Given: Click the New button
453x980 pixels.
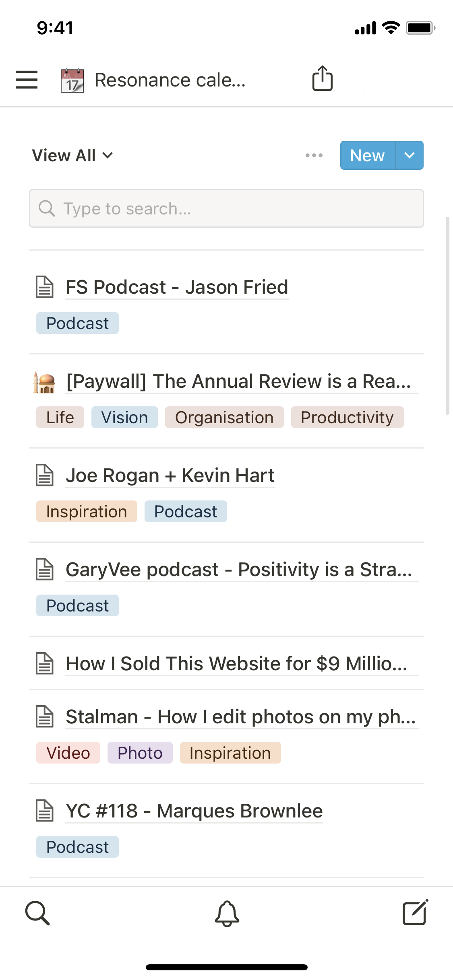Looking at the screenshot, I should point(367,155).
